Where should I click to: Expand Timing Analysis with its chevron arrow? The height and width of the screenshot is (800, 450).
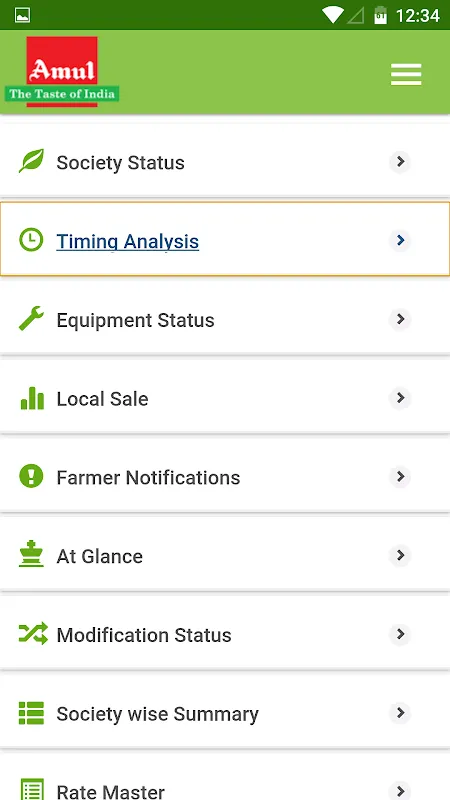(x=400, y=240)
